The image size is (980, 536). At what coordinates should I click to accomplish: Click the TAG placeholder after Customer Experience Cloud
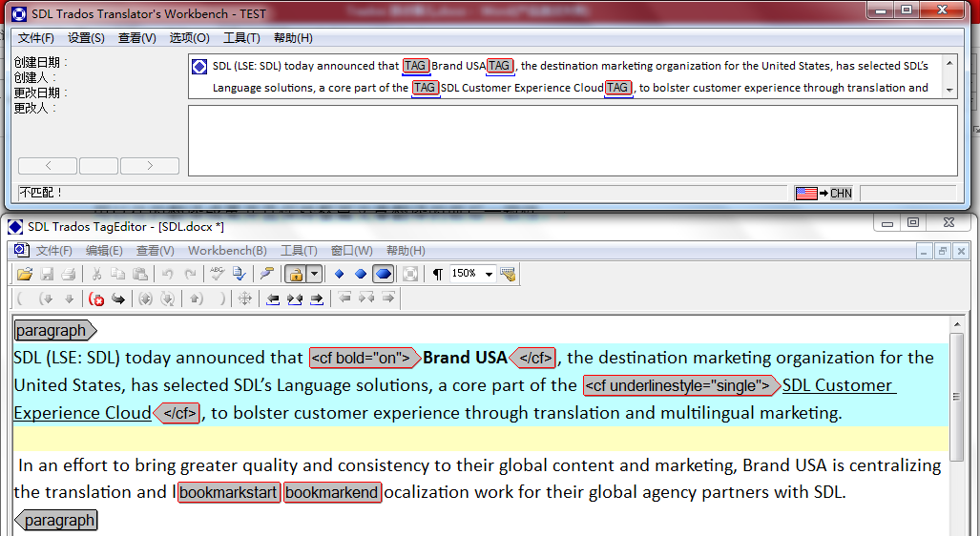pos(618,88)
